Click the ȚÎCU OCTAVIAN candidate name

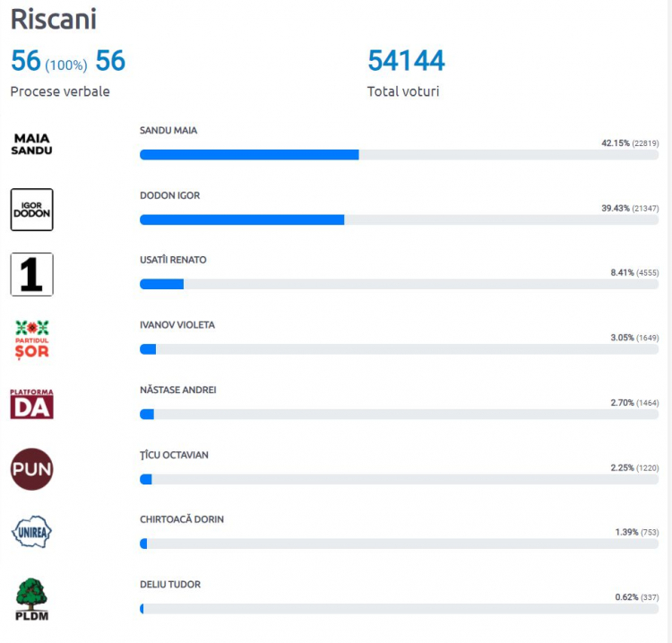[174, 455]
